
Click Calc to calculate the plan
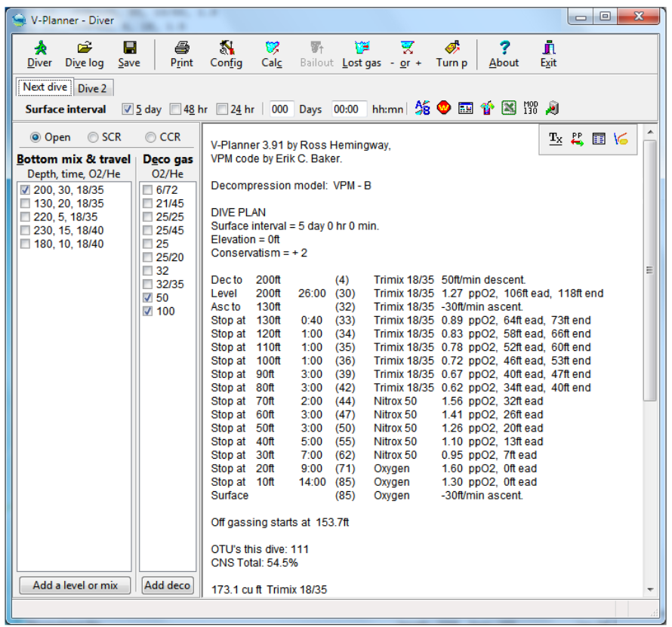pyautogui.click(x=272, y=54)
